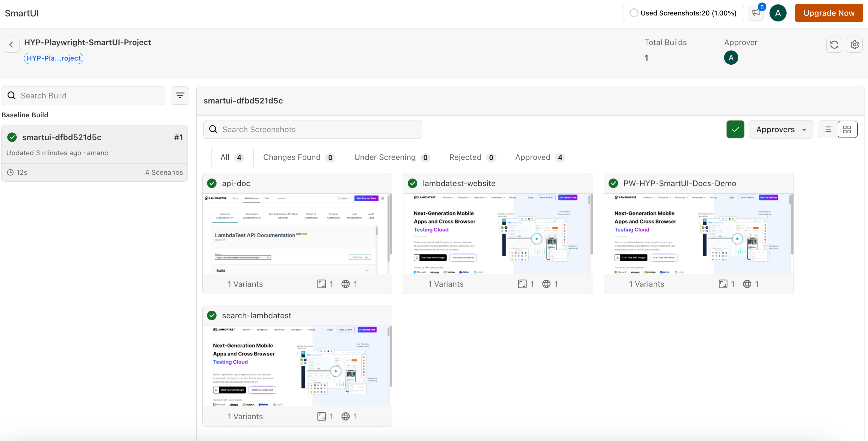The width and height of the screenshot is (868, 441).
Task: Click the Upgrade Now button
Action: coord(829,13)
